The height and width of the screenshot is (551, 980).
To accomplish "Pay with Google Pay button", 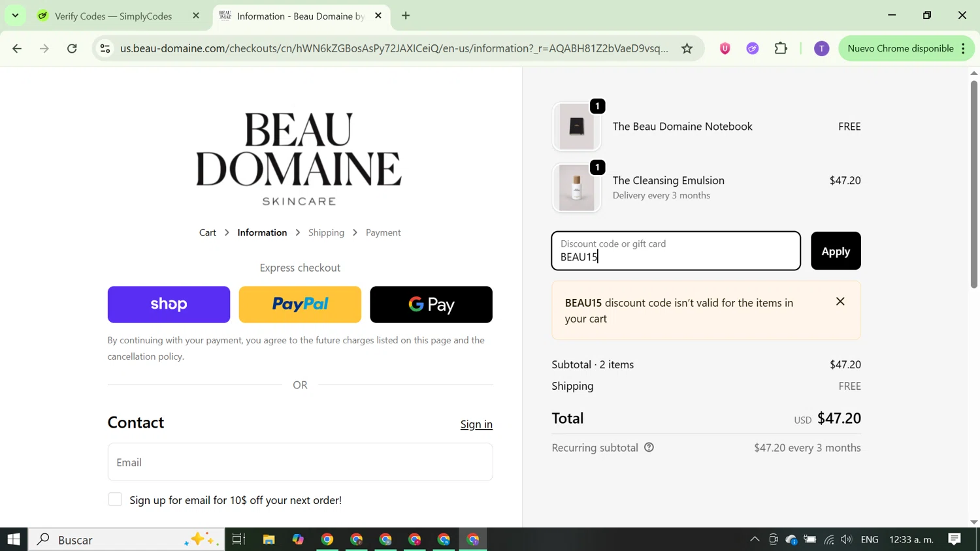I will 431,304.
